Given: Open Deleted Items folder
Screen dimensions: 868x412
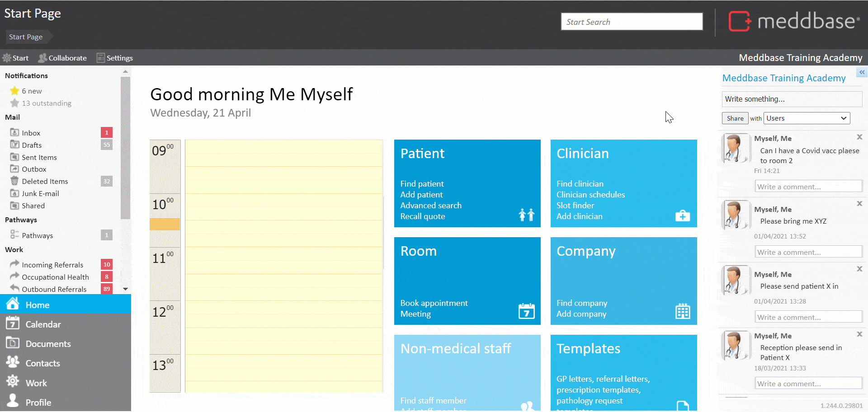Looking at the screenshot, I should pos(45,182).
